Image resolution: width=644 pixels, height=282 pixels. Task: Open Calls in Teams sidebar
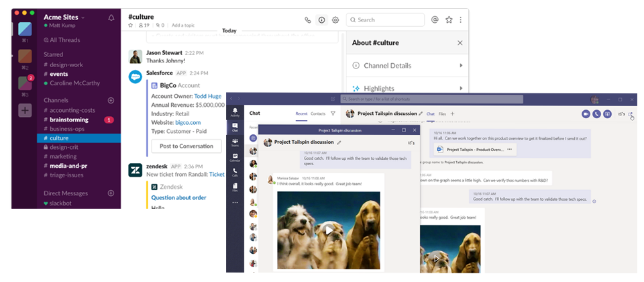pyautogui.click(x=235, y=173)
